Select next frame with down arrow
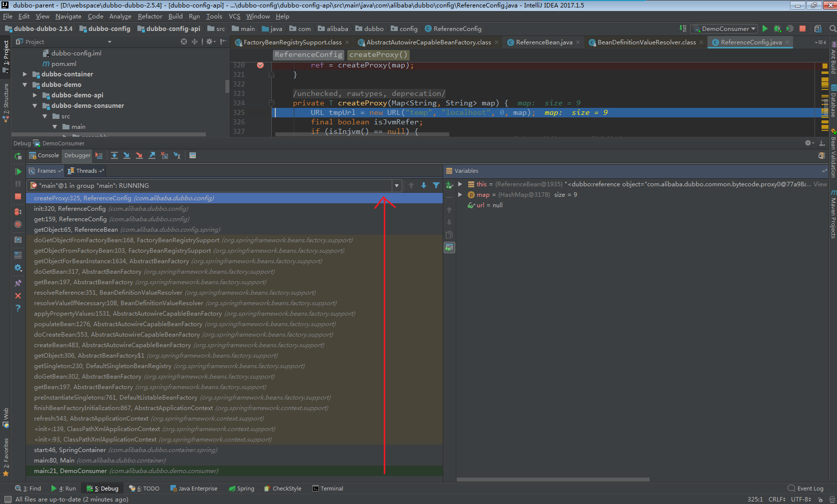This screenshot has height=504, width=837. [424, 185]
